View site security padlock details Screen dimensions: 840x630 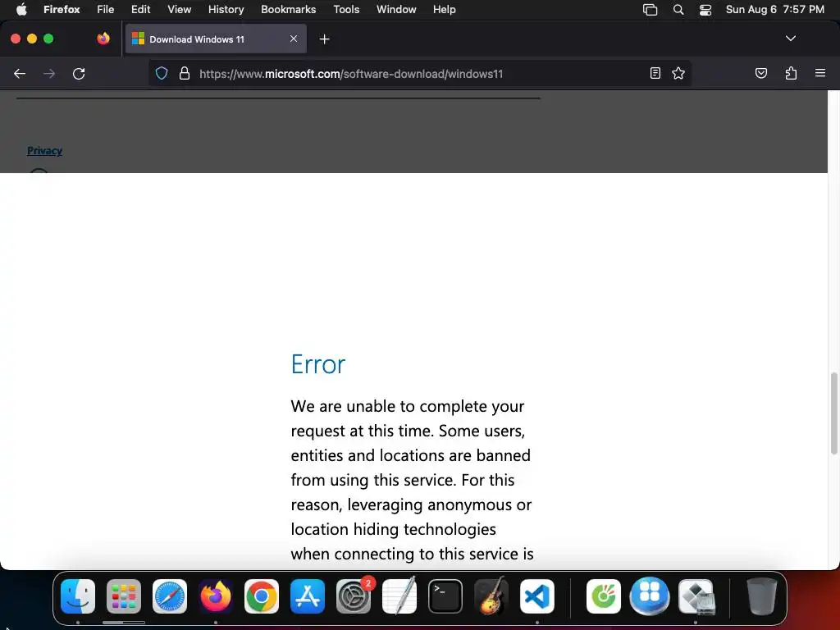pos(185,73)
